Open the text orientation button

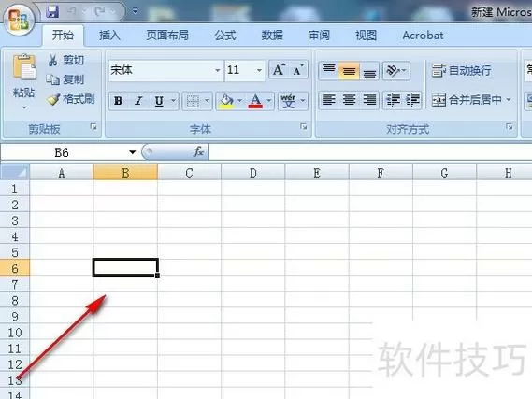(x=396, y=70)
